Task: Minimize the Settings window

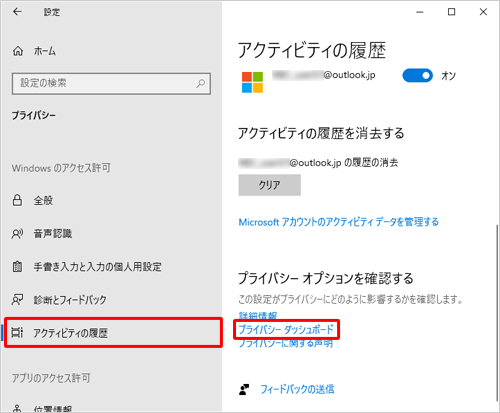Action: pyautogui.click(x=420, y=12)
